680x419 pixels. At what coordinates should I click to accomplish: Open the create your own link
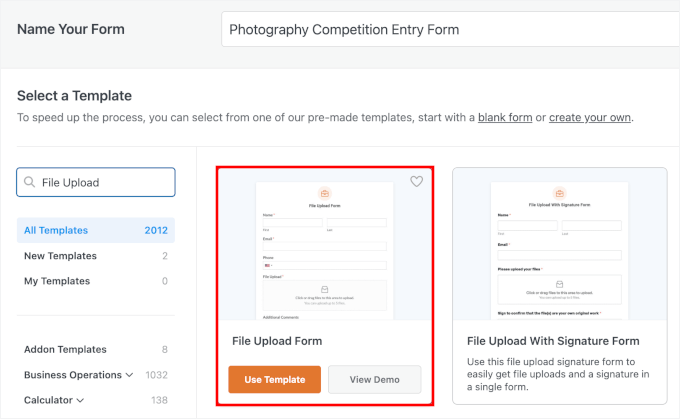[x=590, y=117]
